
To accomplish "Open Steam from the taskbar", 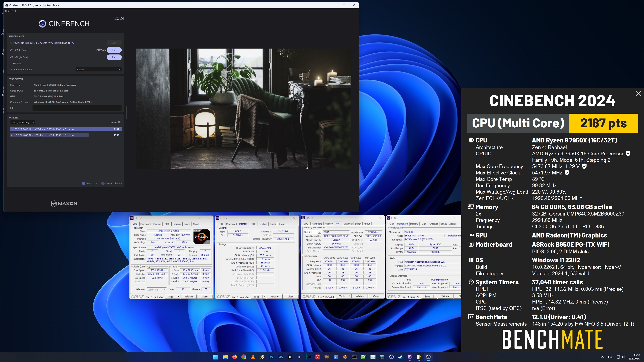I will coord(400,357).
